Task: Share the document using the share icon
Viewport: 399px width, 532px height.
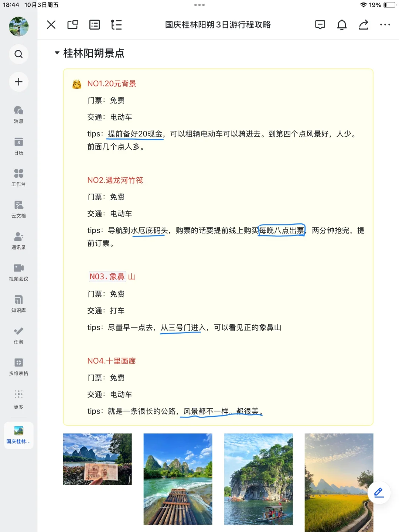Action: 363,25
